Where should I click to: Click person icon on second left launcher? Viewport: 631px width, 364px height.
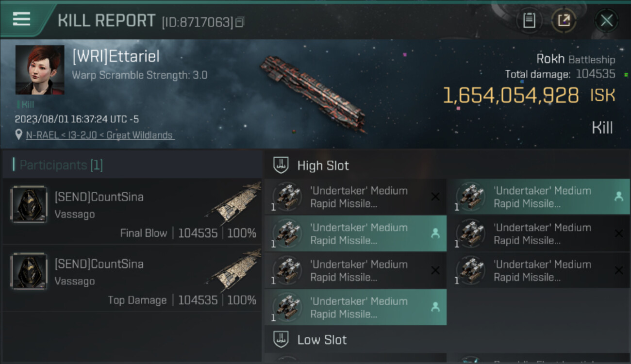(435, 233)
